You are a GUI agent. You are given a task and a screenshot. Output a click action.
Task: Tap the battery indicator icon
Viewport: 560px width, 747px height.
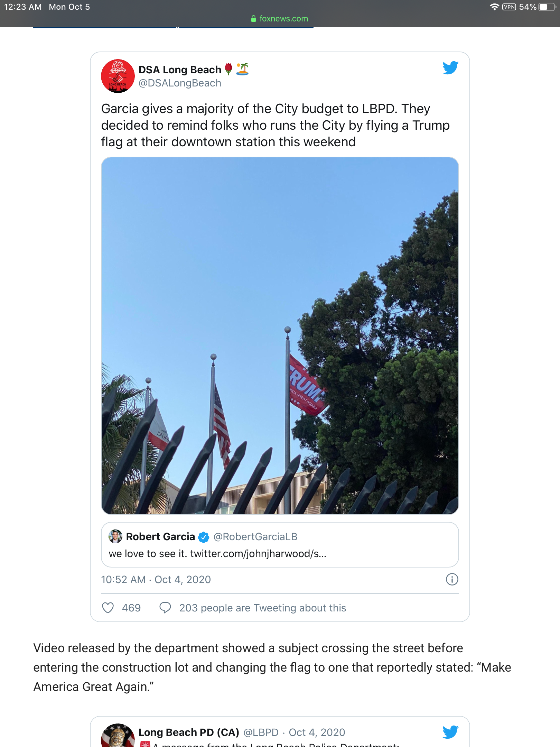548,7
